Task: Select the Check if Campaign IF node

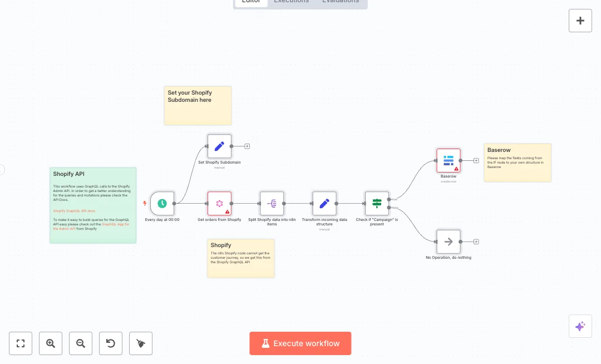Action: 377,204
